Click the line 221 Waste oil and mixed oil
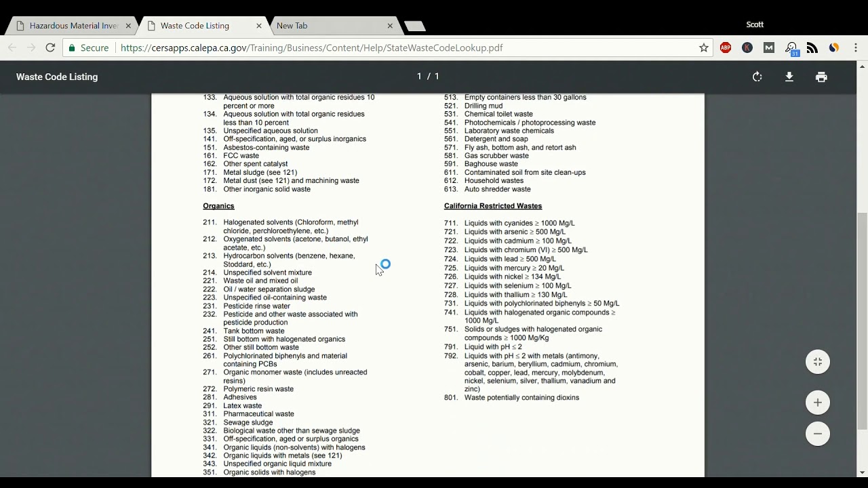 coord(250,281)
